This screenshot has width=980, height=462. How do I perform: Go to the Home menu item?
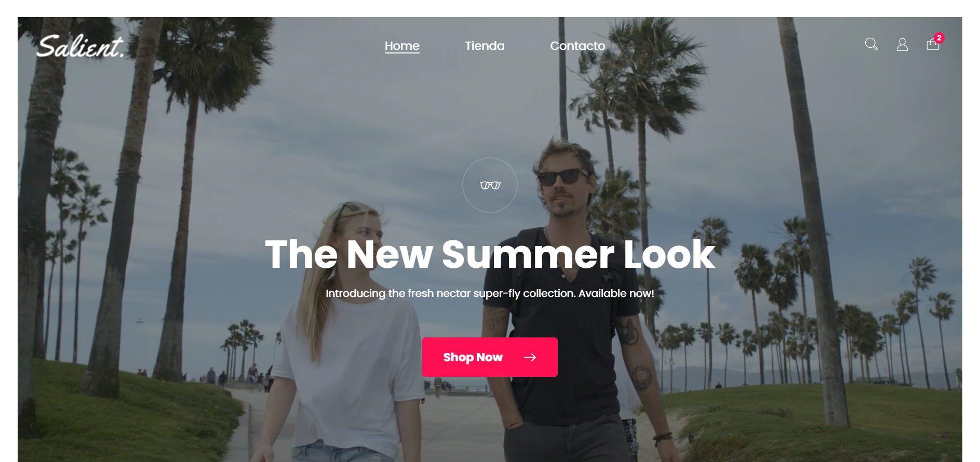(402, 46)
